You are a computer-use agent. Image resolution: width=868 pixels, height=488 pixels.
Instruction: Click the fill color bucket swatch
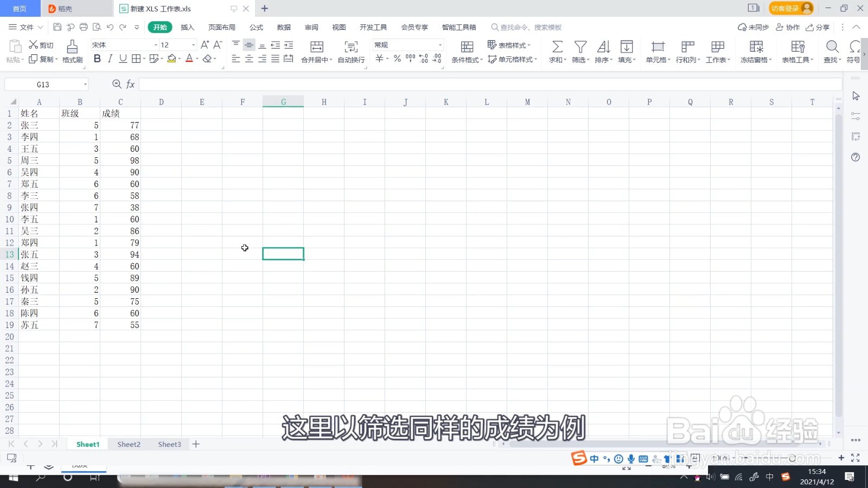tap(171, 59)
